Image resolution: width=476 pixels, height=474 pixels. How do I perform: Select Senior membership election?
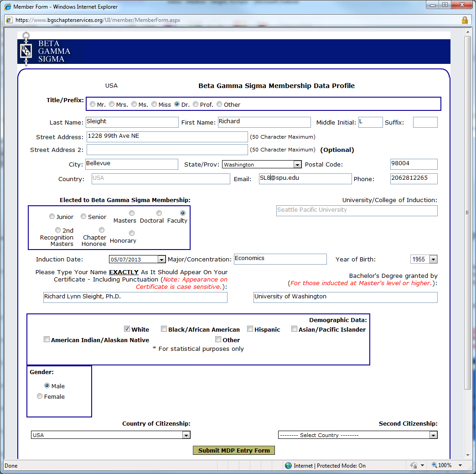coord(83,216)
